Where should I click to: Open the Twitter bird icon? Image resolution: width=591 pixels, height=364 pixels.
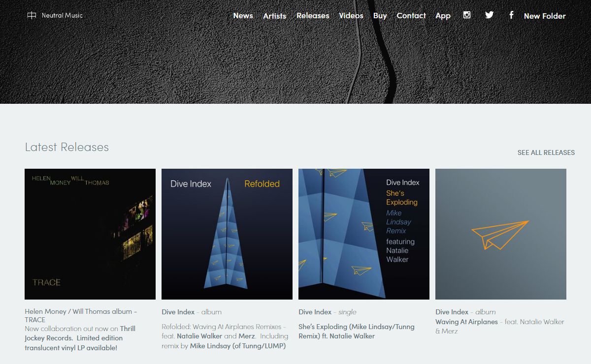[x=489, y=15]
